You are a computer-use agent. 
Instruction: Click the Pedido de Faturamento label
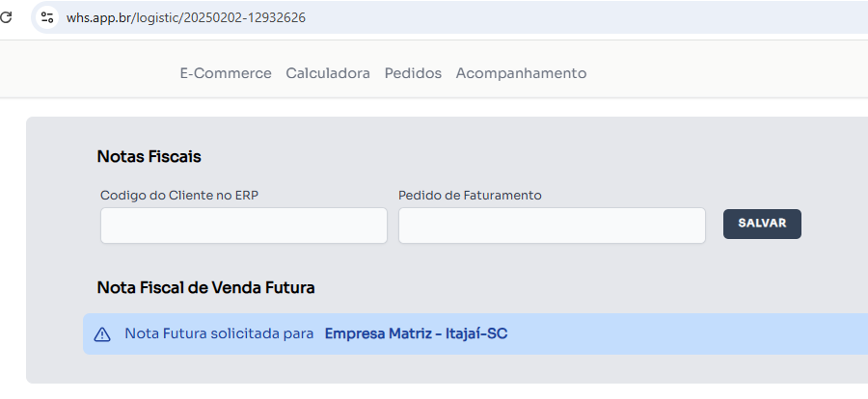(470, 196)
